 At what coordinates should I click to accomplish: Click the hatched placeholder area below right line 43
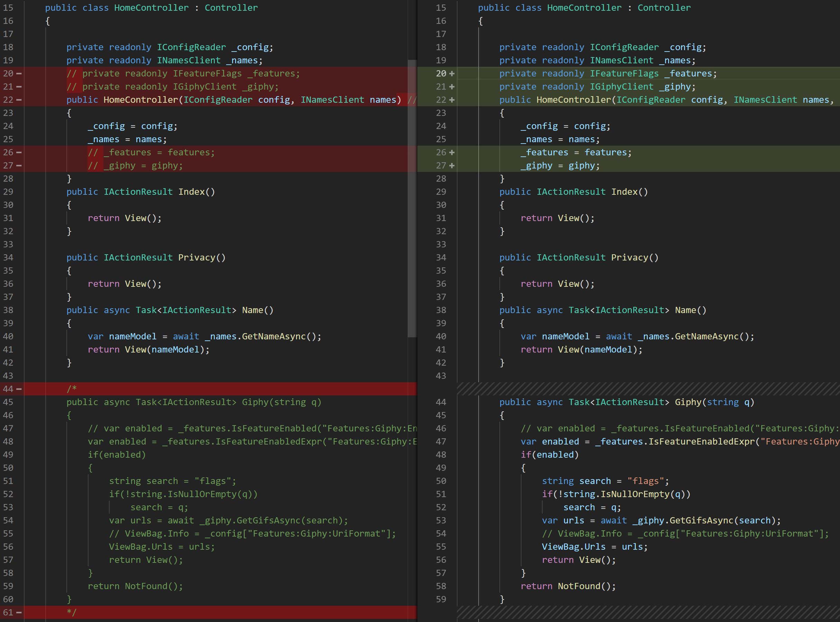tap(647, 389)
